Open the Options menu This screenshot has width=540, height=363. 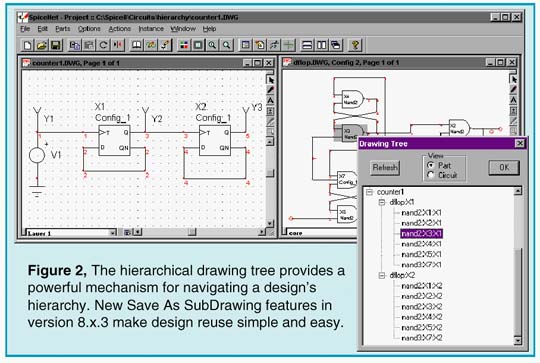[89, 29]
